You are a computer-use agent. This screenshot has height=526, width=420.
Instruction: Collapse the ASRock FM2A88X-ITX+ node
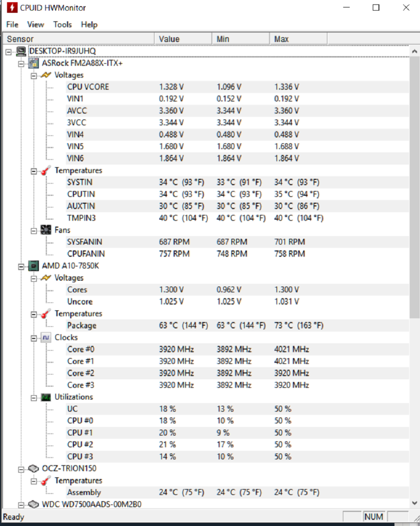click(x=21, y=64)
